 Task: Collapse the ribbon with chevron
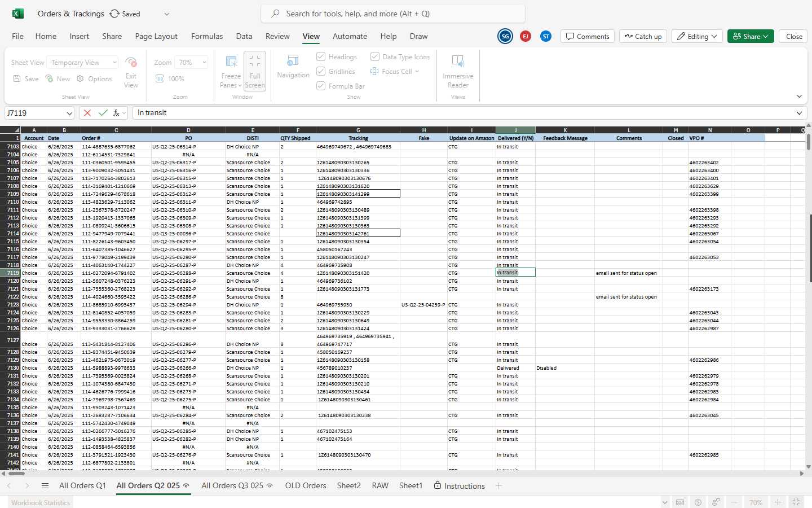coord(799,96)
